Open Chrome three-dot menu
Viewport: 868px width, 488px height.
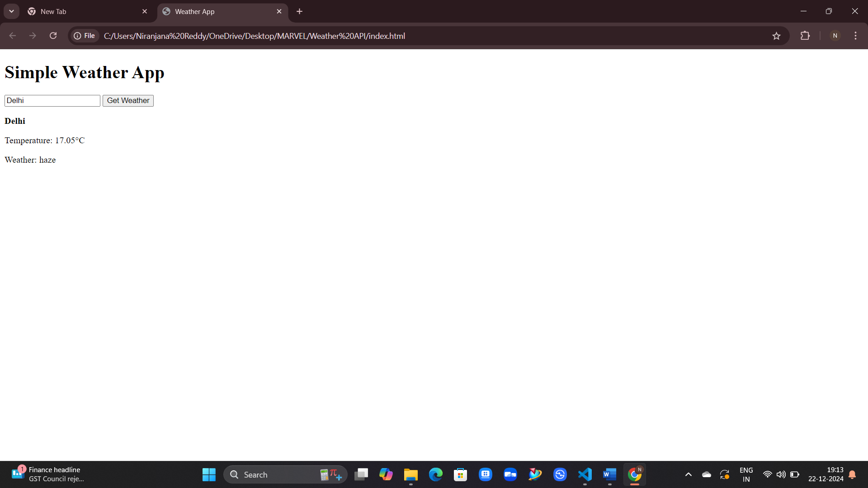pyautogui.click(x=855, y=36)
